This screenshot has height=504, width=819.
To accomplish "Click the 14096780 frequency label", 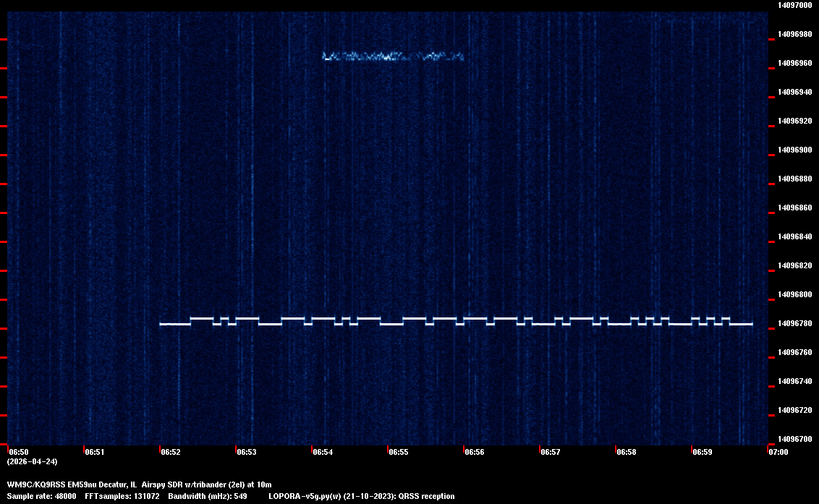I will tap(794, 323).
